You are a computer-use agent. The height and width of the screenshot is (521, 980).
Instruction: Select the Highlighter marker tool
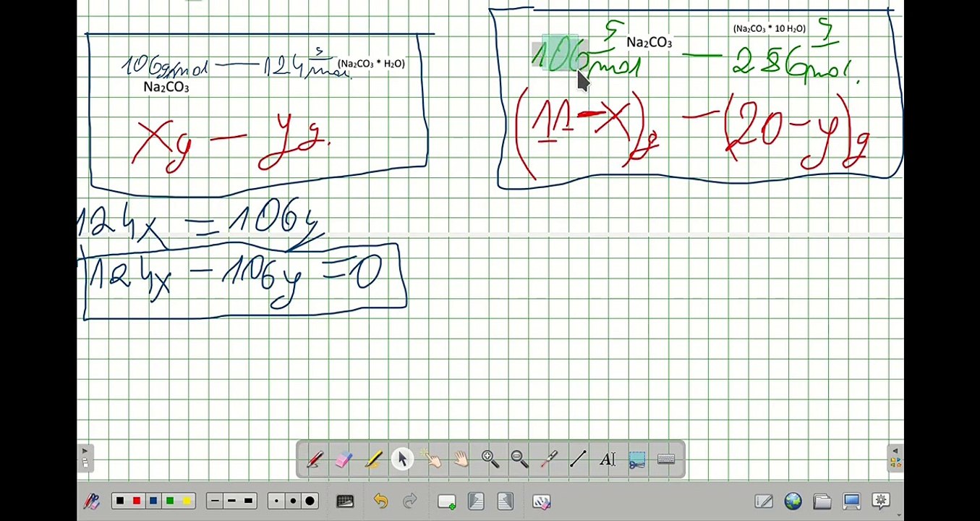point(373,459)
